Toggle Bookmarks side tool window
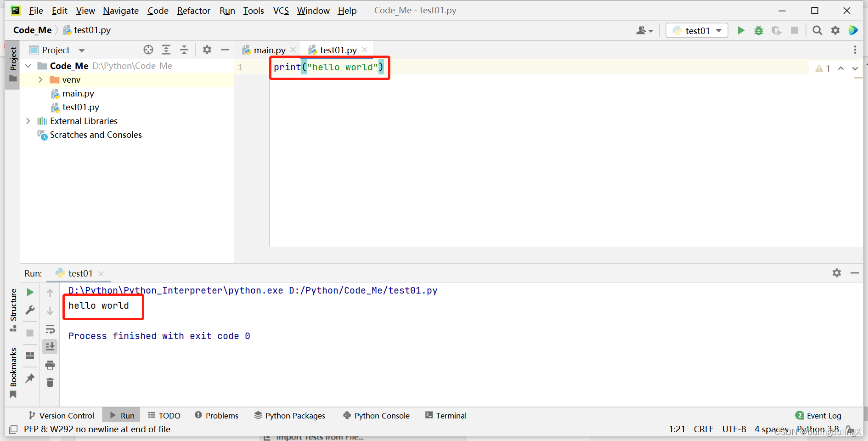Image resolution: width=868 pixels, height=441 pixels. point(13,373)
